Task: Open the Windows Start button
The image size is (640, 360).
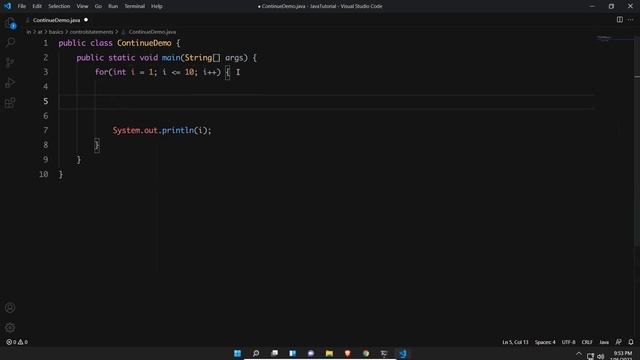Action: tap(238, 353)
